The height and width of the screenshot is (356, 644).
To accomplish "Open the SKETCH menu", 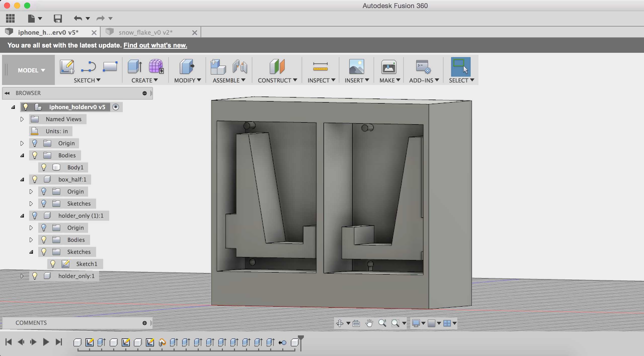I will click(x=87, y=80).
